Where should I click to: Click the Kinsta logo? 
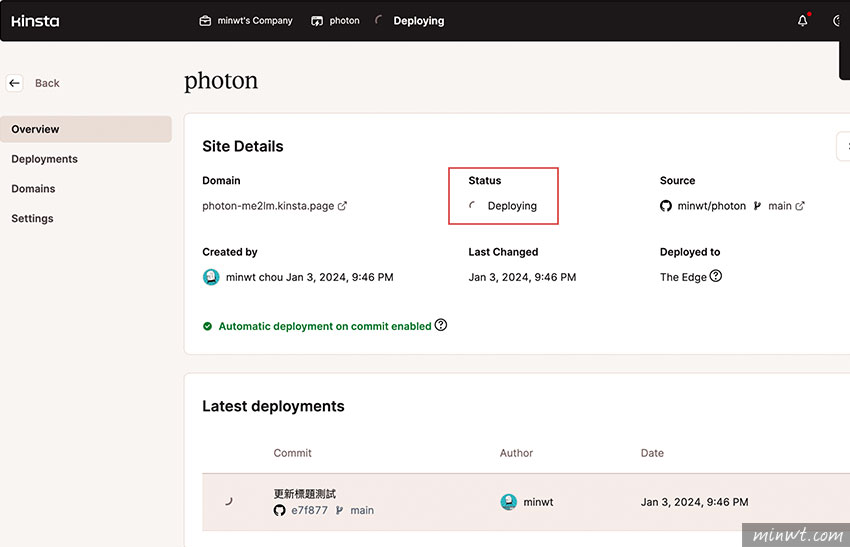click(x=35, y=21)
